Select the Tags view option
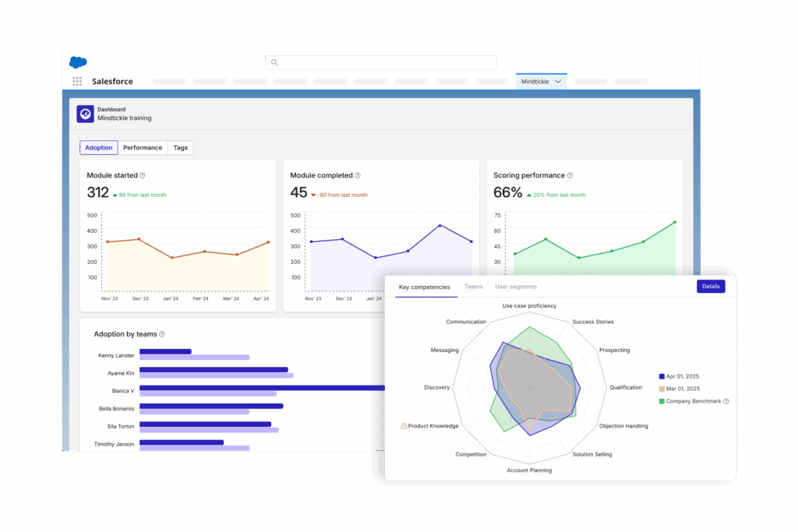Viewport: 798px width, 532px height. pyautogui.click(x=181, y=147)
